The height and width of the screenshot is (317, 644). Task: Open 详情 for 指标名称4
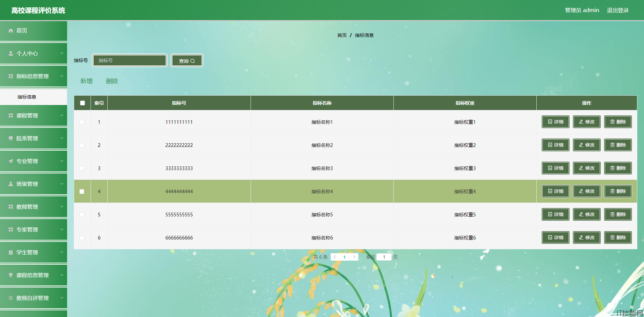[x=555, y=191]
